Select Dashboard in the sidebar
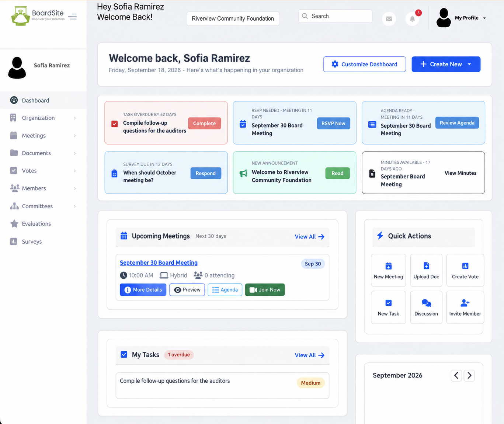Screen dimensions: 504x424 [43, 100]
